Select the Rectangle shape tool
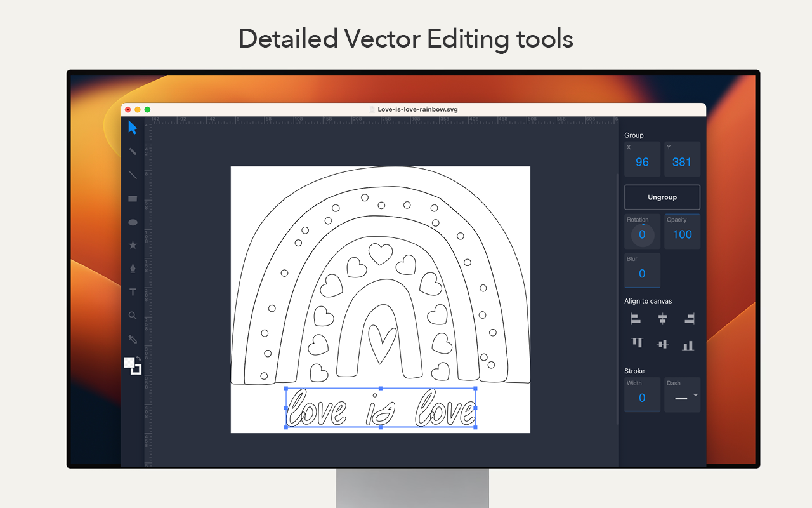Screen dimensions: 812x508 (133, 199)
